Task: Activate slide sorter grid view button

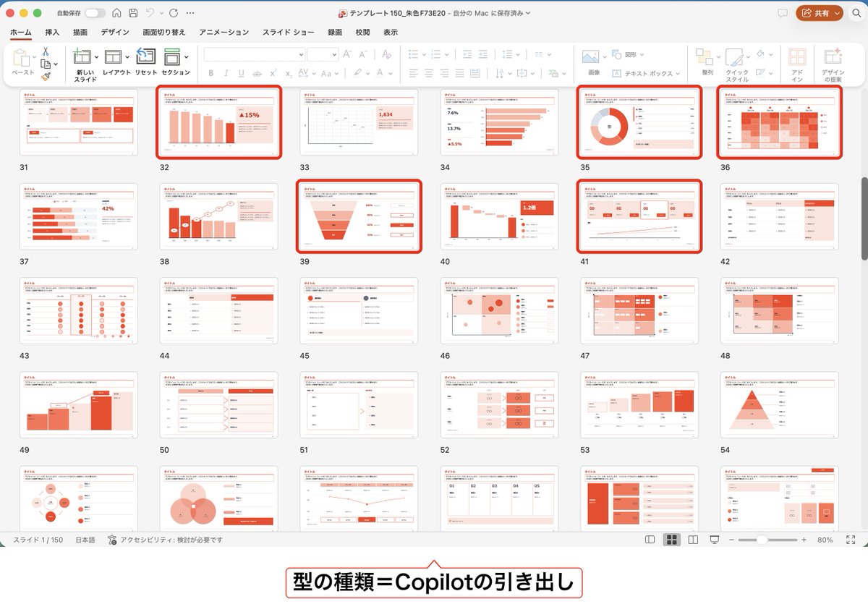Action: [672, 540]
